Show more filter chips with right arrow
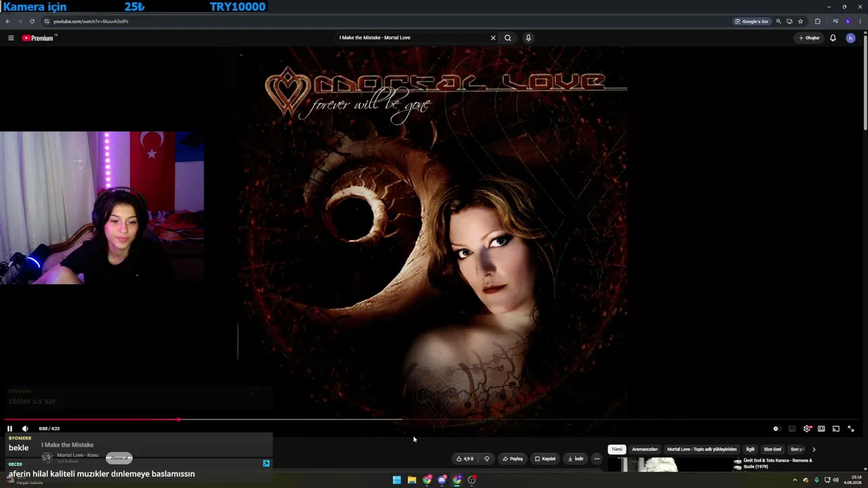 tap(814, 449)
